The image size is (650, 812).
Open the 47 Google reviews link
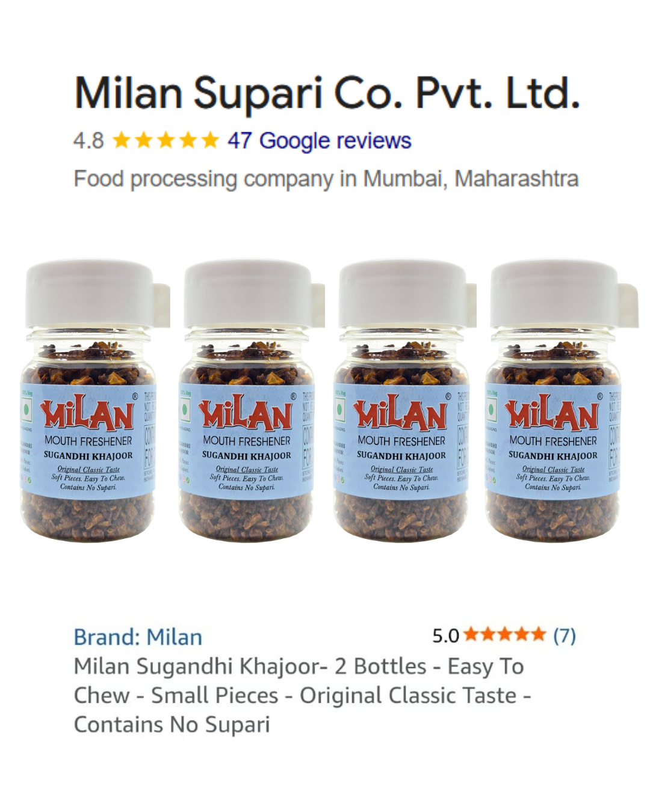point(319,141)
